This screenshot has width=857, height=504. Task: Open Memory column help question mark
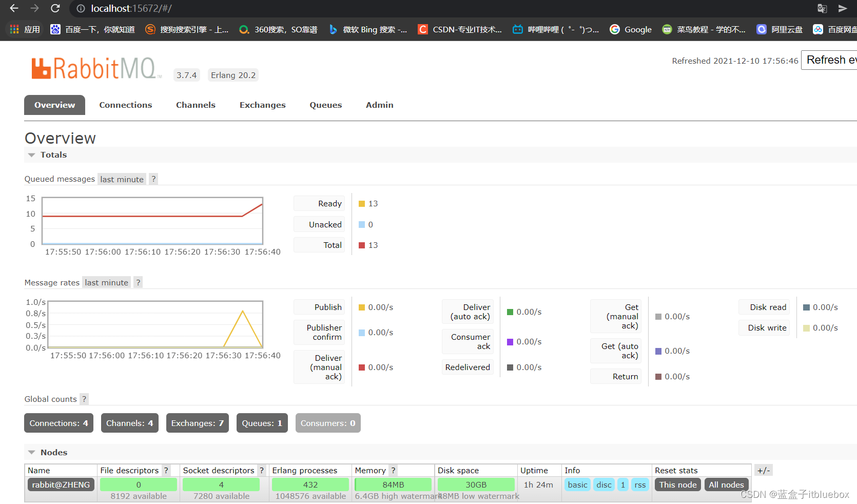tap(393, 470)
